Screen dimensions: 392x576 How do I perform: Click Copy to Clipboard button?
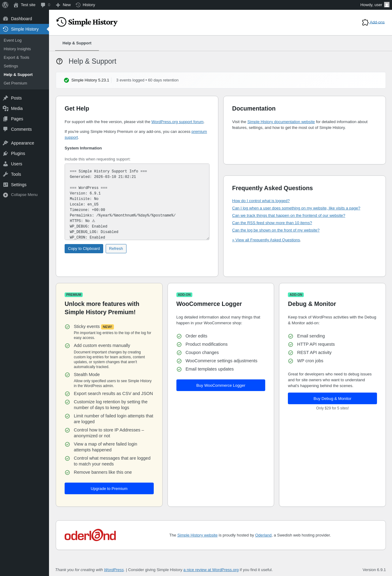click(x=84, y=249)
